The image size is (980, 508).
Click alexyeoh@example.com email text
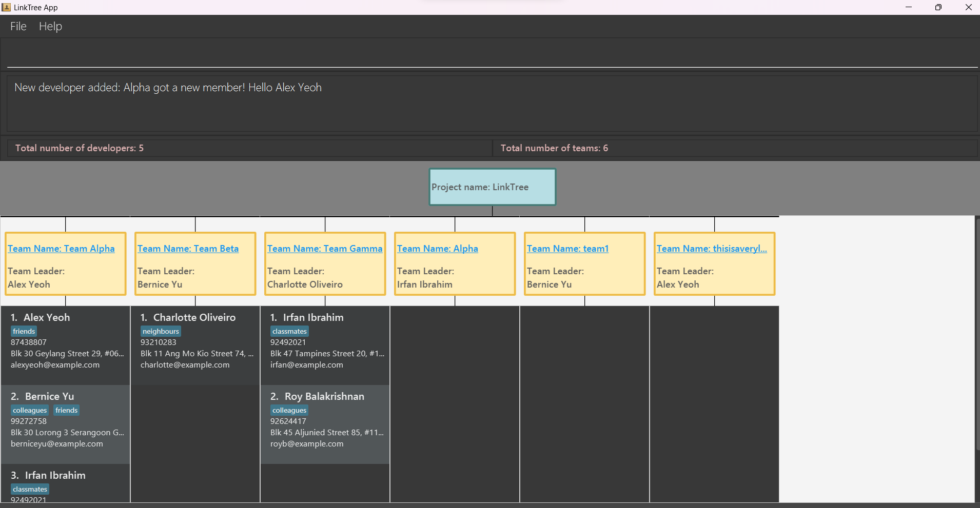[55, 365]
